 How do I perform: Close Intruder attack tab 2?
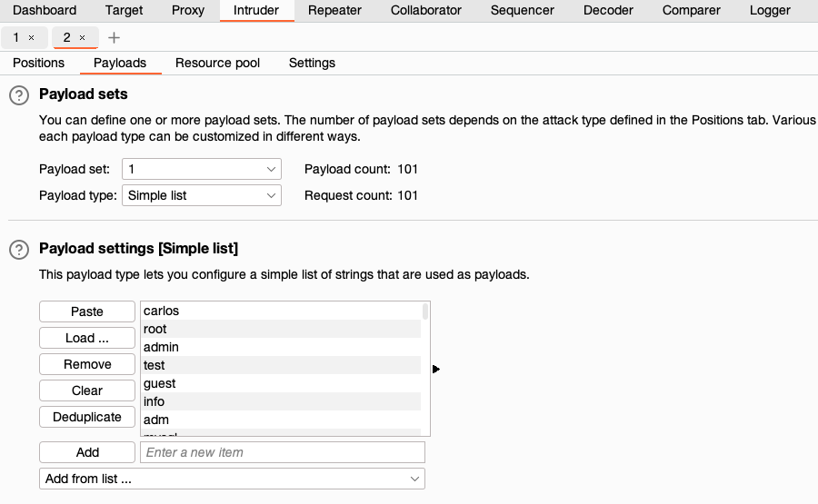pyautogui.click(x=82, y=37)
